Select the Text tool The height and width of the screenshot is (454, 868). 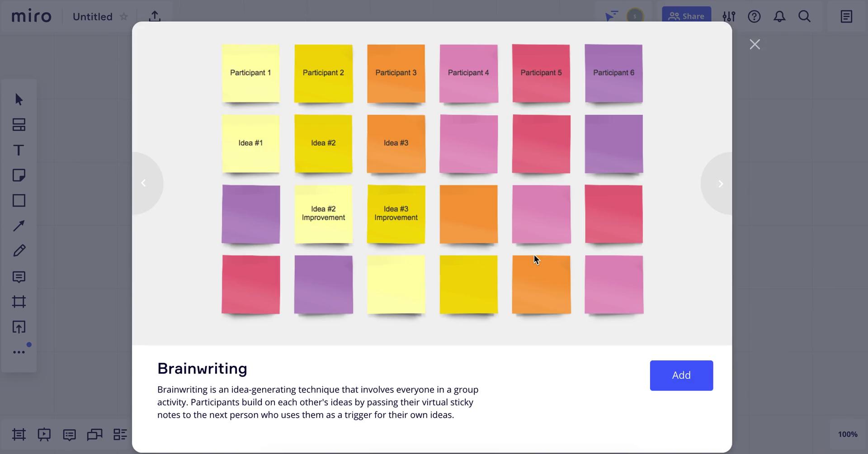[x=19, y=150]
